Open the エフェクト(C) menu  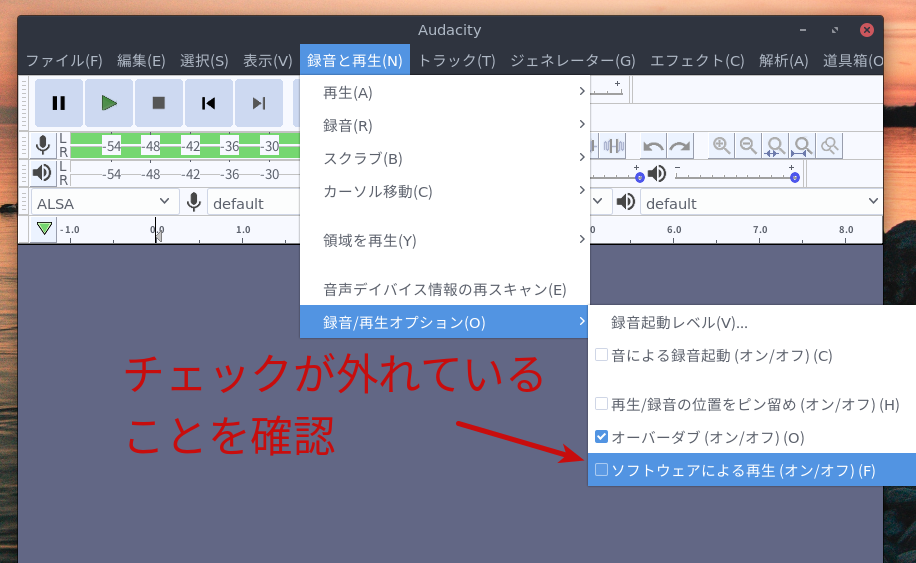click(x=697, y=60)
